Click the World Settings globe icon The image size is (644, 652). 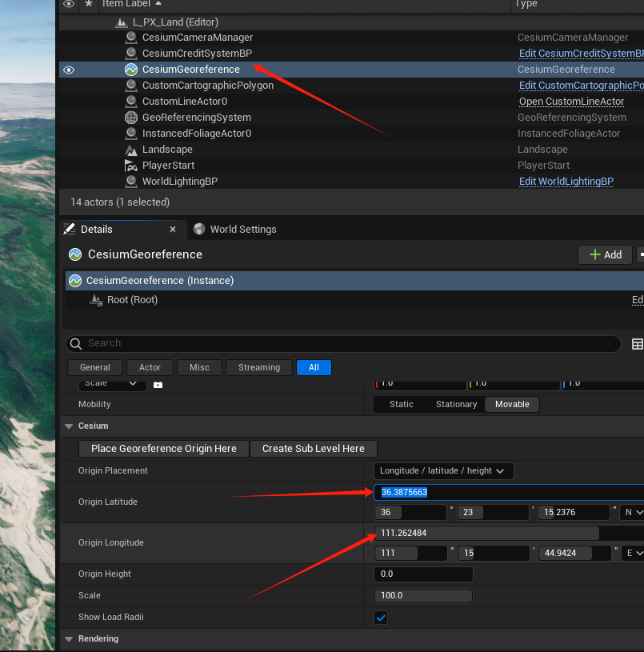[x=199, y=230]
